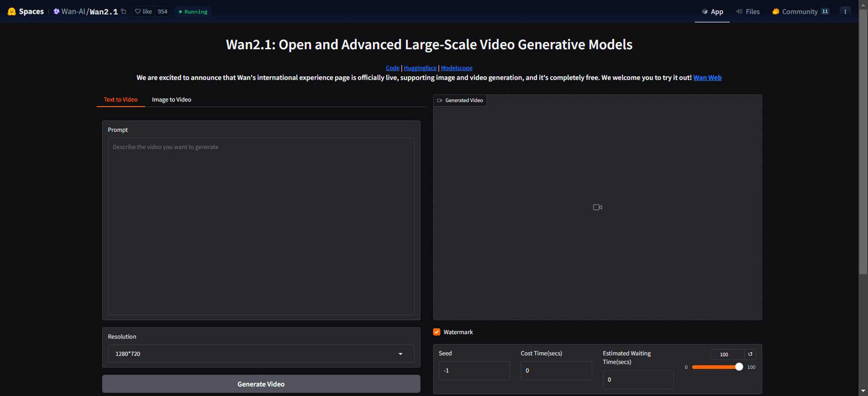Open the Community tab
Viewport: 868px width, 396px height.
tap(799, 11)
